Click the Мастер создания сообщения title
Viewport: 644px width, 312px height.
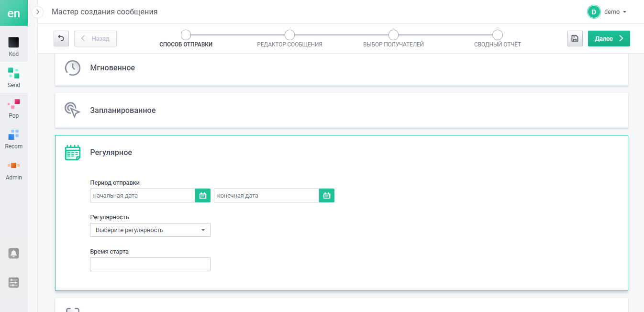(105, 11)
